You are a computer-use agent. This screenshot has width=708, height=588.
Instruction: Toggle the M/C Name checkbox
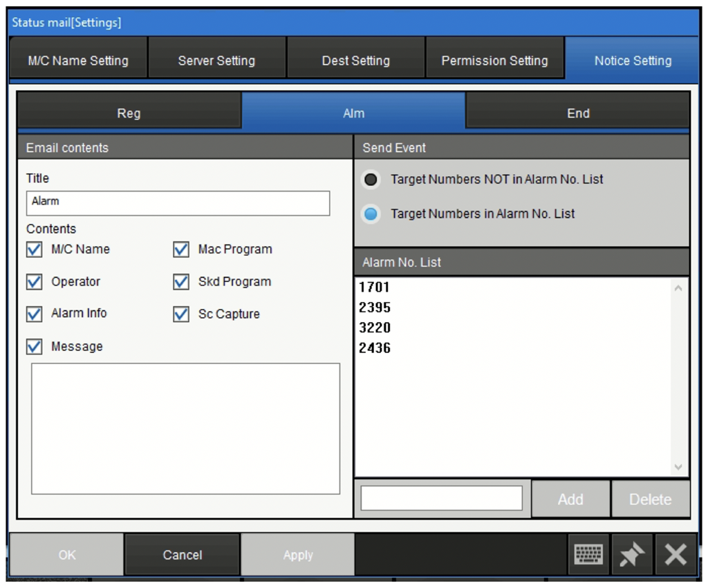tap(35, 249)
